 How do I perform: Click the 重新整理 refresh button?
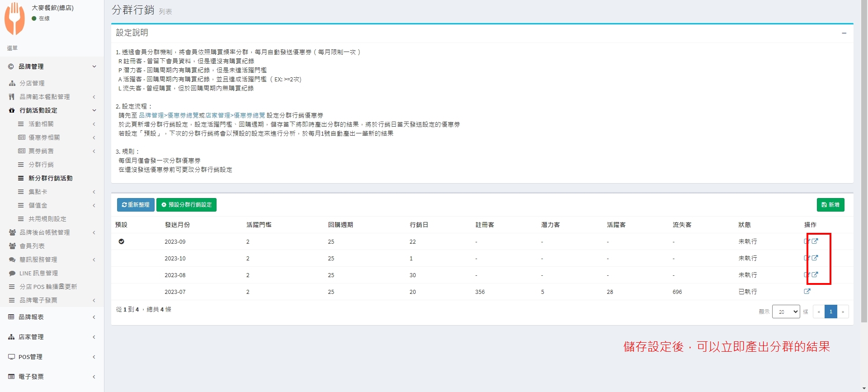[136, 205]
